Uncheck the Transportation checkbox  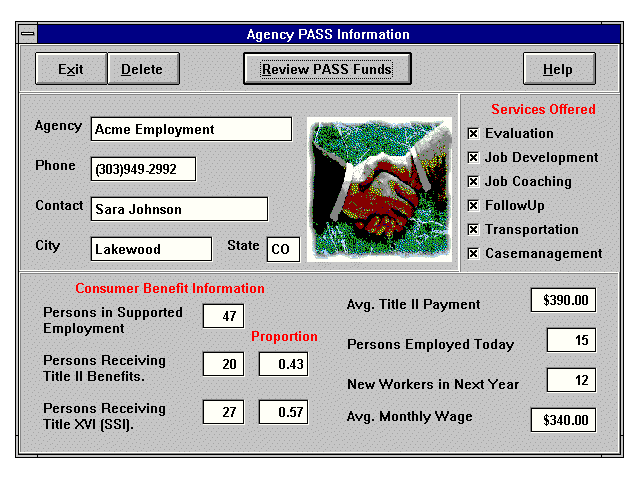coord(473,229)
